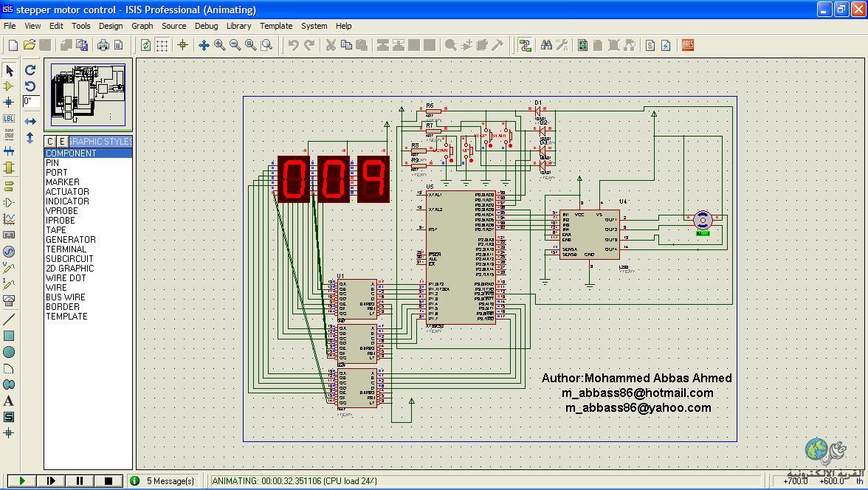Click the rotation angle input field
The image size is (868, 490).
[x=31, y=101]
